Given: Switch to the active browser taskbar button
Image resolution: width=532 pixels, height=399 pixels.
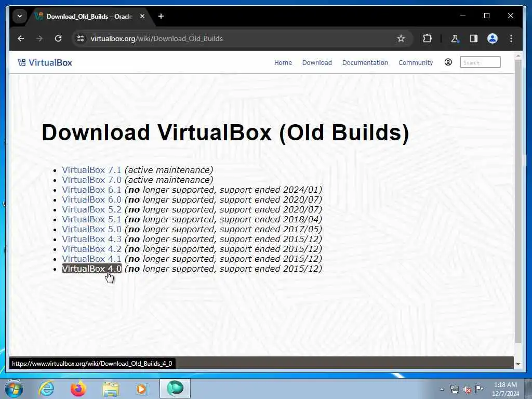Looking at the screenshot, I should (x=175, y=389).
